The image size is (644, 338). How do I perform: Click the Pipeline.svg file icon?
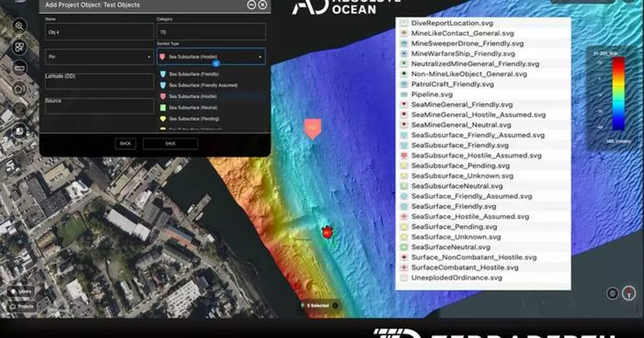[405, 95]
